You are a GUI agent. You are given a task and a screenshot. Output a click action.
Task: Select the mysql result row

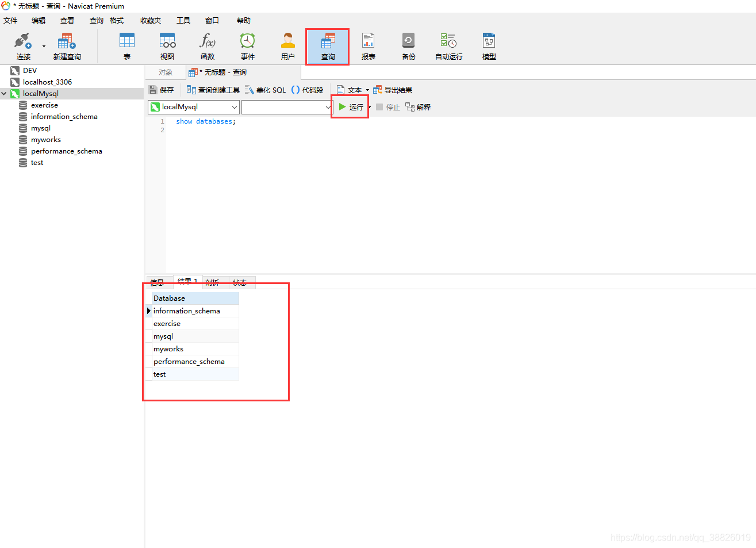195,336
